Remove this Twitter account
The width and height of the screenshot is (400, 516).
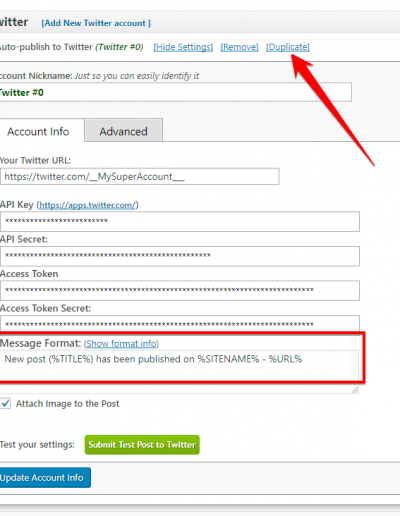239,47
